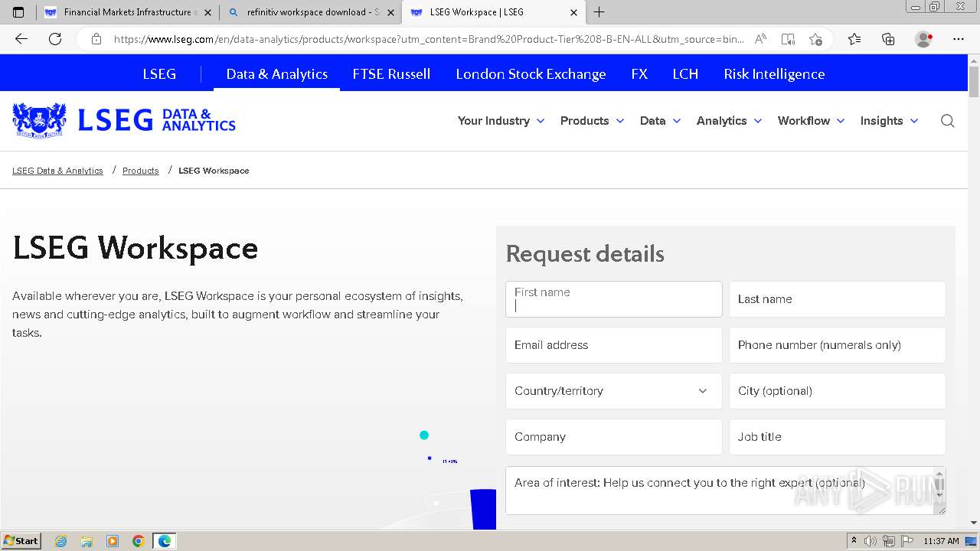980x551 pixels.
Task: Open Risk Intelligence in top bar
Action: point(774,74)
